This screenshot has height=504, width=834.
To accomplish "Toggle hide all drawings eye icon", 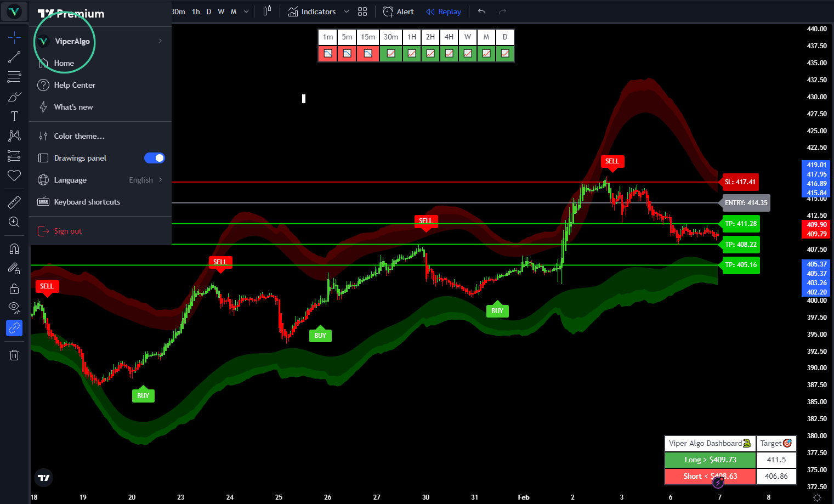I will tap(14, 307).
